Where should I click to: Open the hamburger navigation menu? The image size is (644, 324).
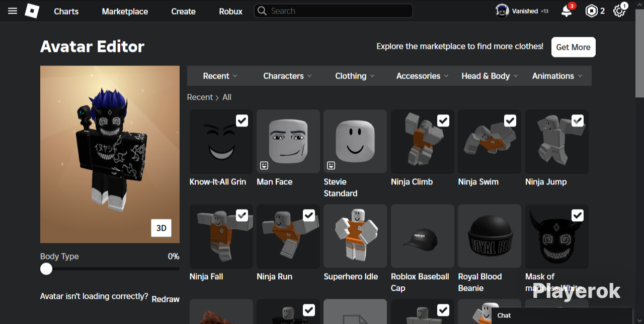click(x=13, y=11)
